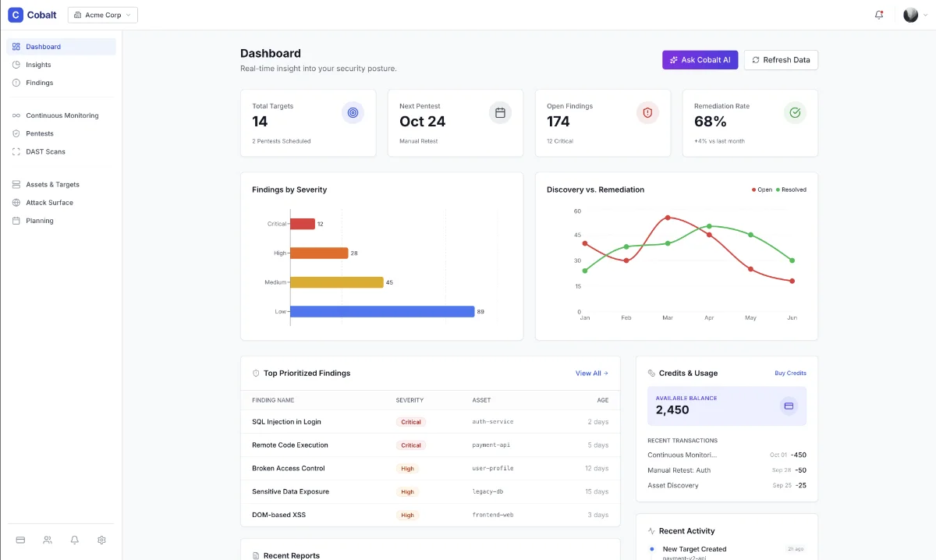This screenshot has width=936, height=560.
Task: Open Continuous Monitoring section
Action: point(61,115)
